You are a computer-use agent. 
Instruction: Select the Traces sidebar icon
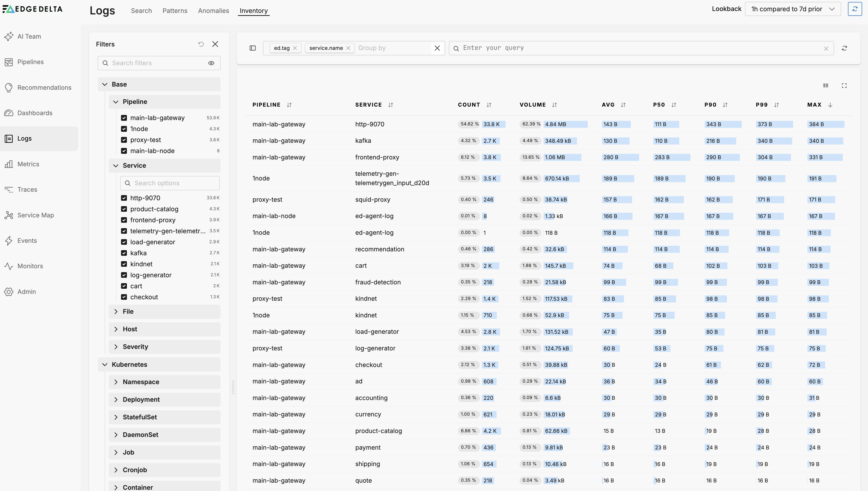tap(27, 189)
